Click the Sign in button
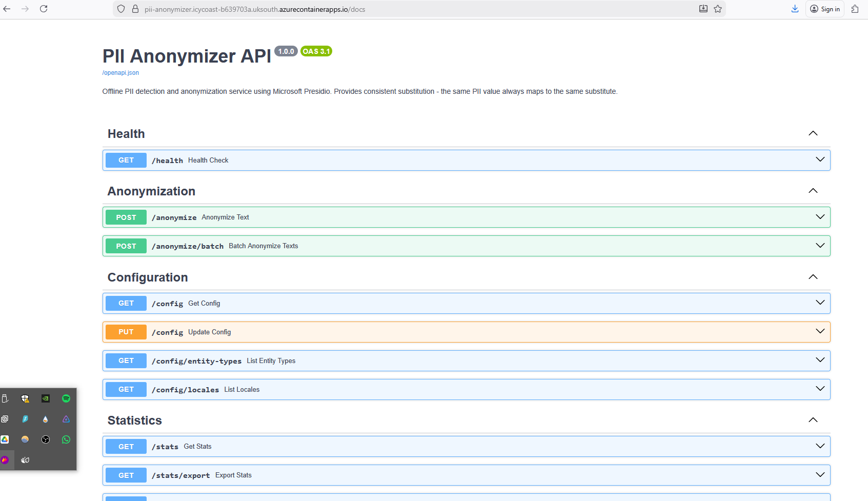The height and width of the screenshot is (501, 868). (x=824, y=9)
